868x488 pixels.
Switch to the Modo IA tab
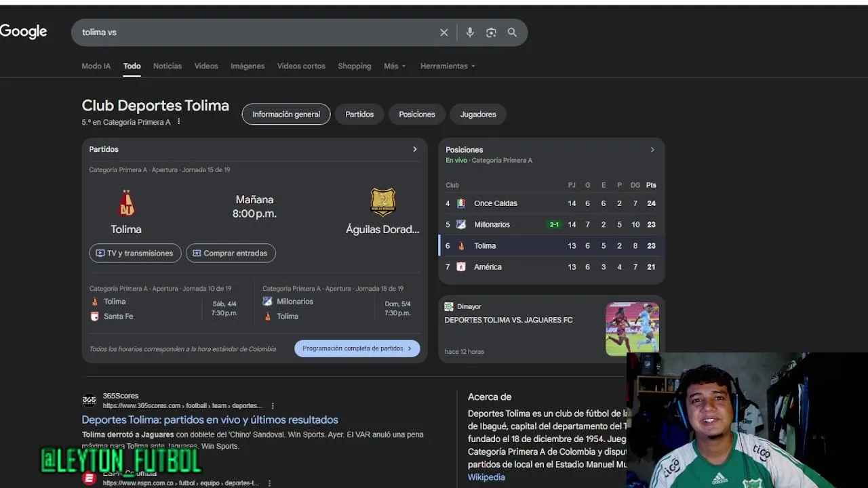click(x=96, y=66)
